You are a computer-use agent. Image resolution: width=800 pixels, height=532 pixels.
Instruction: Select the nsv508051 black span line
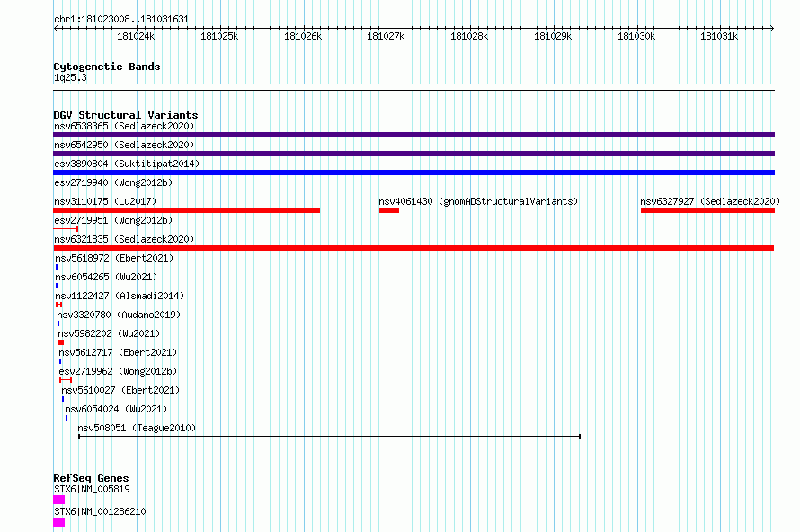[330, 437]
